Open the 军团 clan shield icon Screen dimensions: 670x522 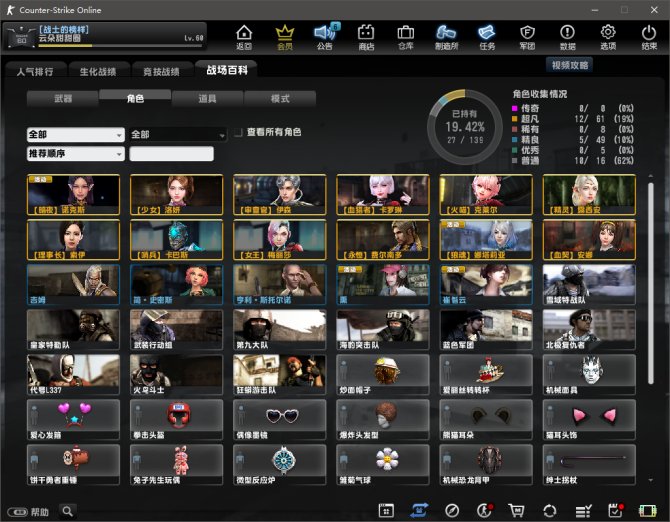pos(527,37)
